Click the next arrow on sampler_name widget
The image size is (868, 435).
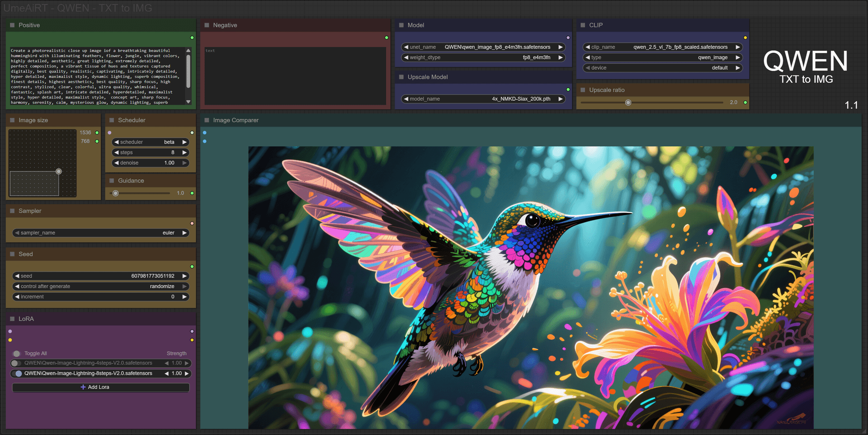184,233
